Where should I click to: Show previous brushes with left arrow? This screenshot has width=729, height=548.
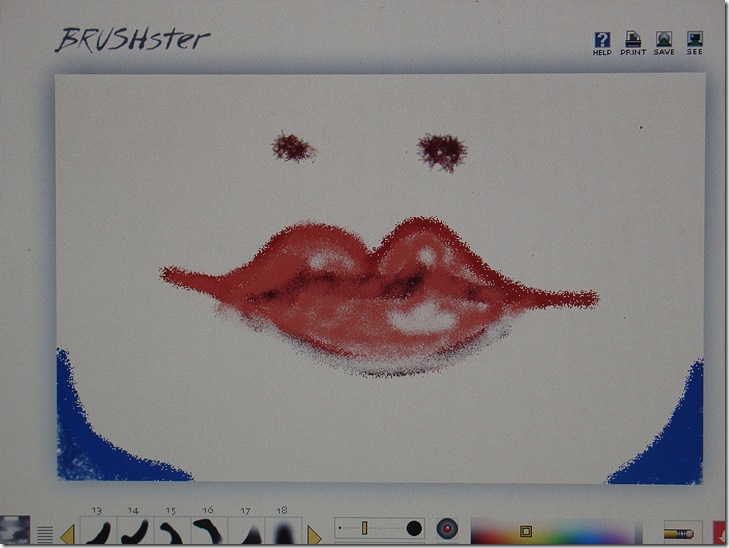click(x=68, y=535)
